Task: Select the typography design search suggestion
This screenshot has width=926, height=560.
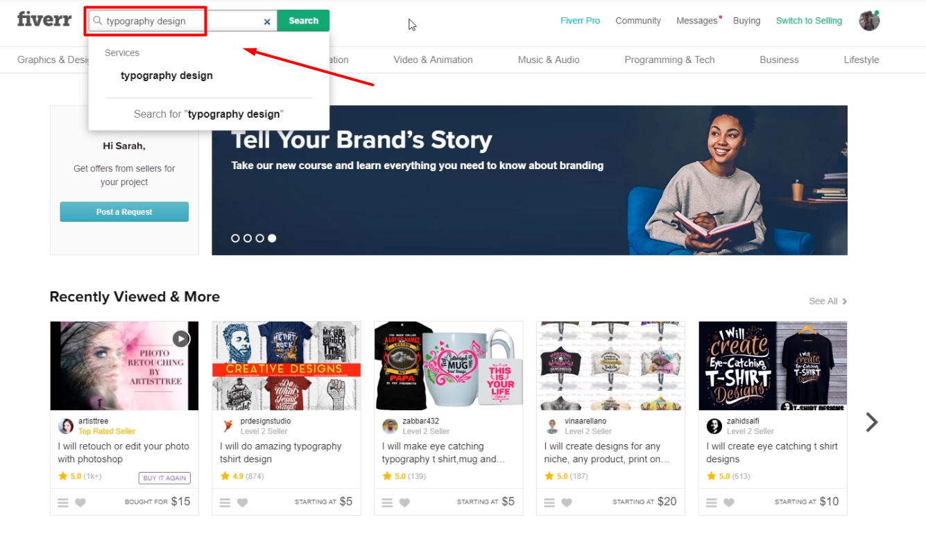Action: click(166, 75)
